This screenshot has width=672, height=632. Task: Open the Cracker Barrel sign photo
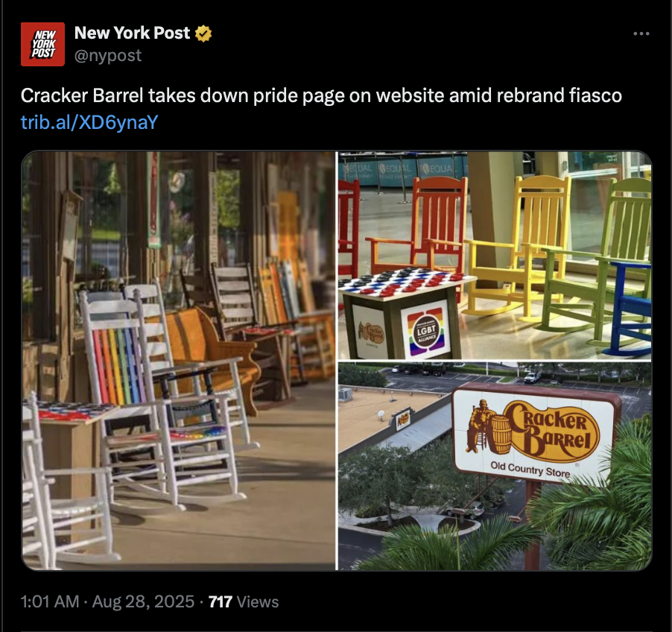click(x=495, y=467)
